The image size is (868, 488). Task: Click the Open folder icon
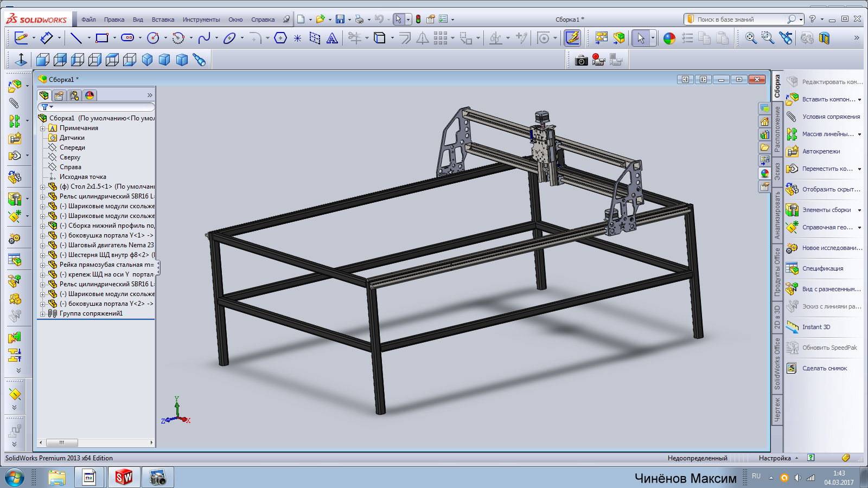click(x=320, y=19)
